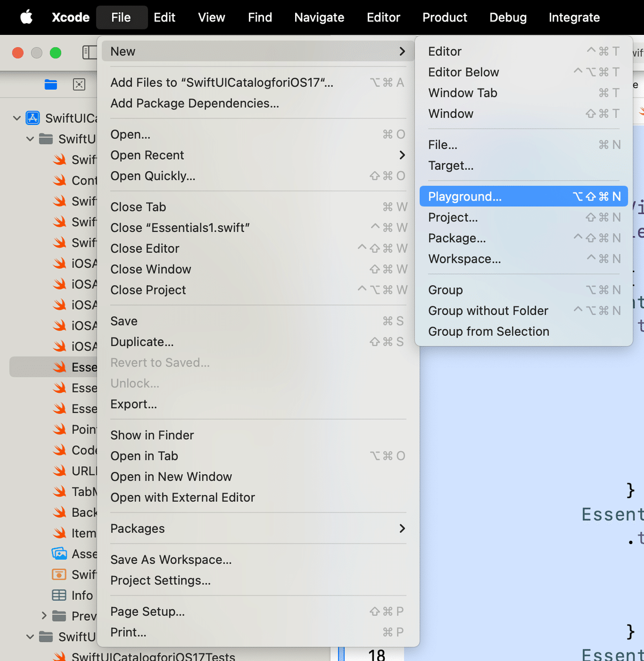Choose Open with External Editor
The width and height of the screenshot is (644, 661).
pos(258,497)
